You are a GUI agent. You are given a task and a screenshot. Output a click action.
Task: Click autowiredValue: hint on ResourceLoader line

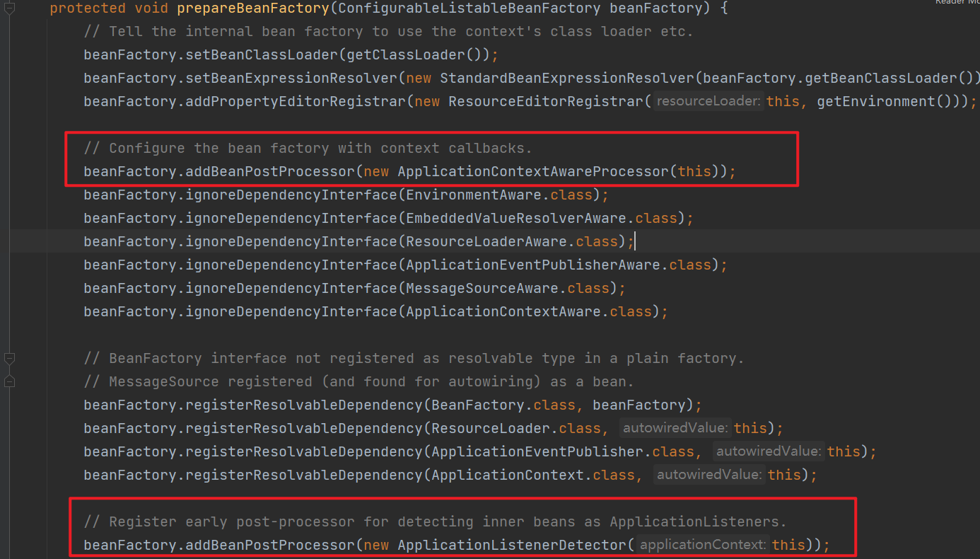pyautogui.click(x=675, y=428)
